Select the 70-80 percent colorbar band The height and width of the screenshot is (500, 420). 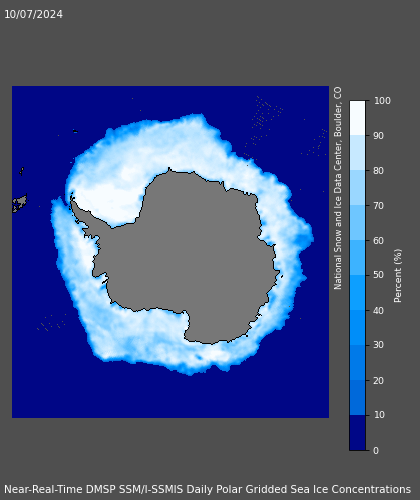tap(357, 188)
